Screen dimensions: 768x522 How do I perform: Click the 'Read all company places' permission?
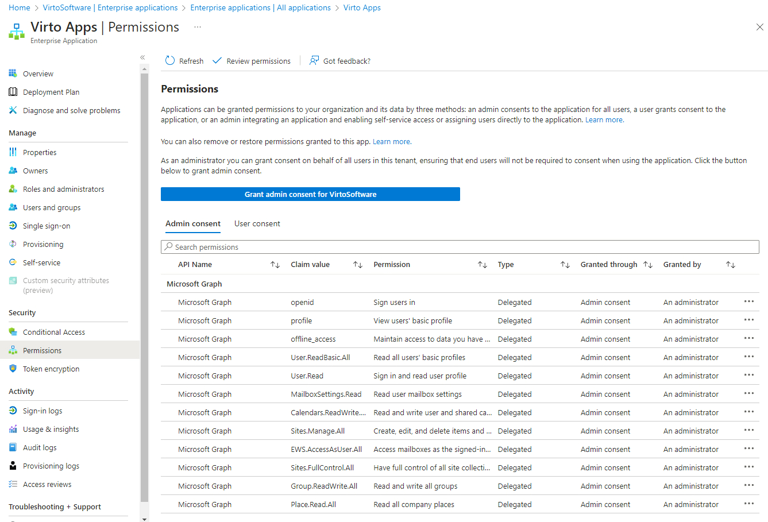click(414, 504)
